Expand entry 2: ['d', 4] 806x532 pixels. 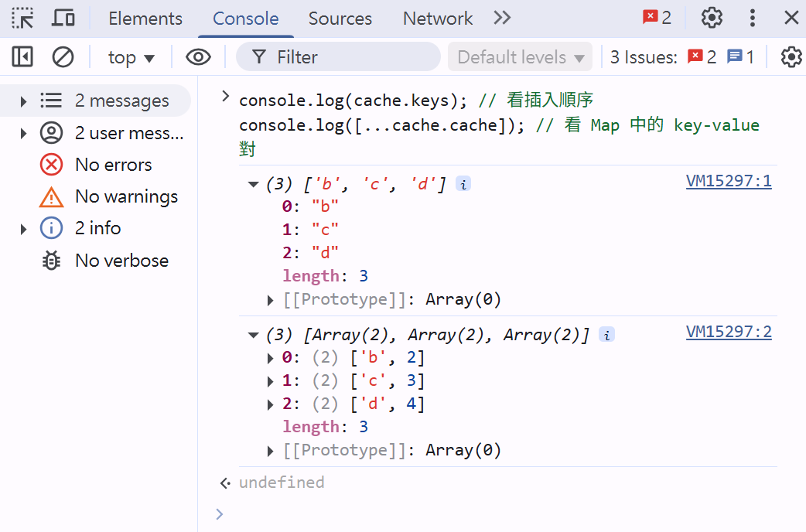coord(271,405)
